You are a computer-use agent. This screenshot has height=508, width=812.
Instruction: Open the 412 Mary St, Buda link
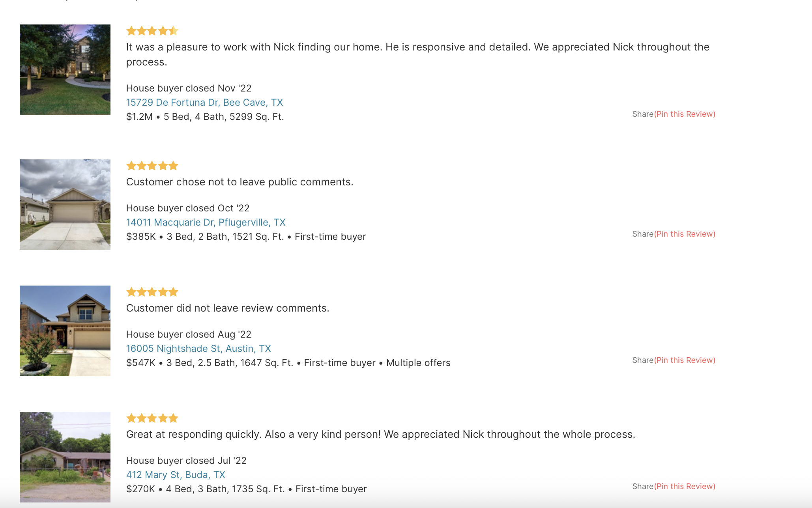point(176,475)
